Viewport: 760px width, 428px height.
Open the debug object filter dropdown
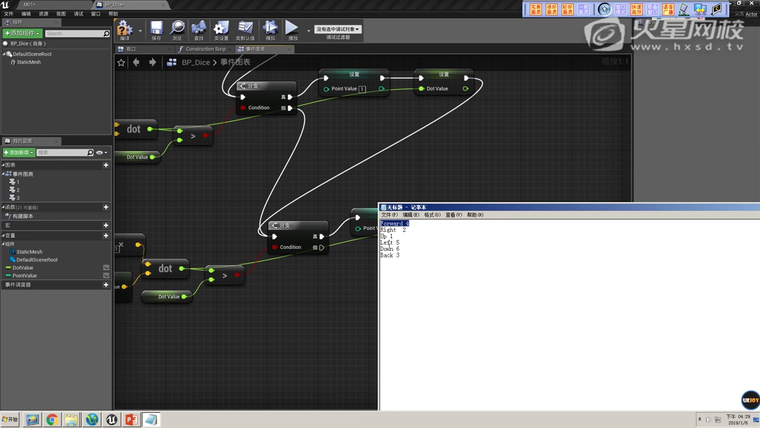click(338, 29)
